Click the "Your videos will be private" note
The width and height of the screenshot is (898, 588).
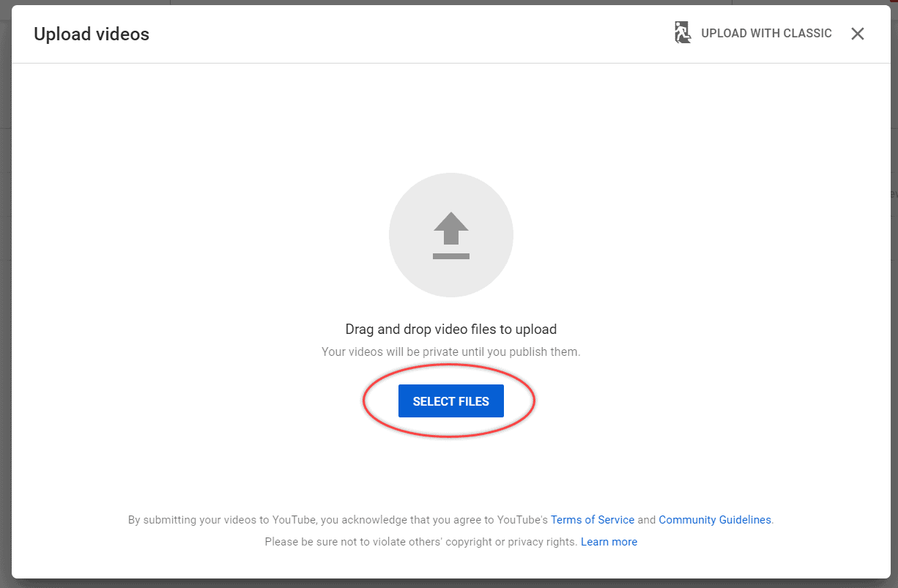pyautogui.click(x=450, y=351)
